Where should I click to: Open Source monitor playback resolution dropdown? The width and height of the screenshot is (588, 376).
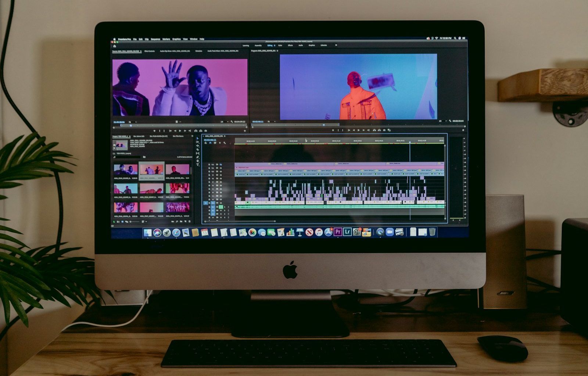point(224,122)
